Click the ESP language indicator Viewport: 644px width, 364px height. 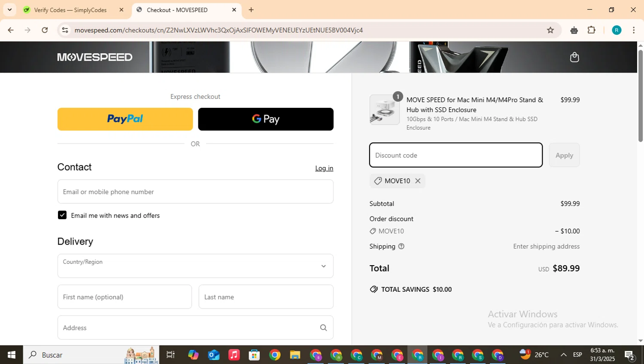tap(578, 355)
